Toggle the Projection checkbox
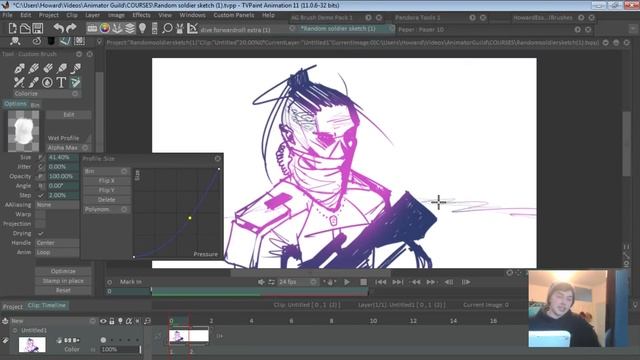Image resolution: width=640 pixels, height=360 pixels. tap(40, 224)
